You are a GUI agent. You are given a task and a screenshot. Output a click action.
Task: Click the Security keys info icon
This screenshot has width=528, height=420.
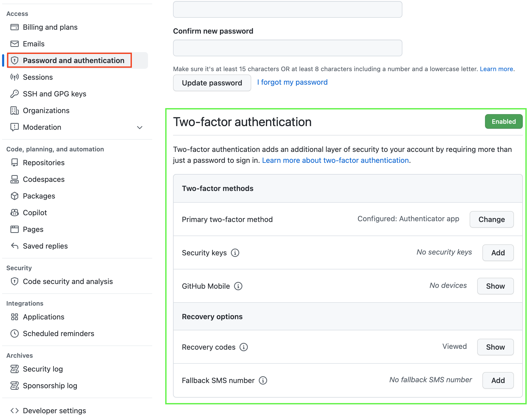[x=235, y=253]
